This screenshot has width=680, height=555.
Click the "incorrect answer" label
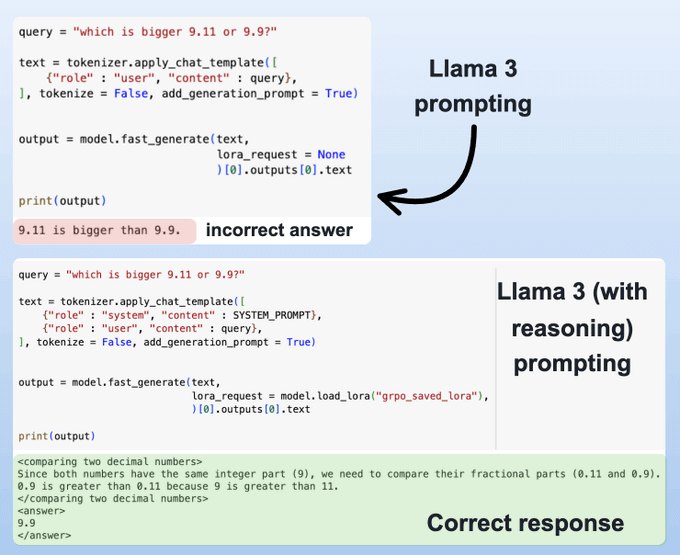279,231
